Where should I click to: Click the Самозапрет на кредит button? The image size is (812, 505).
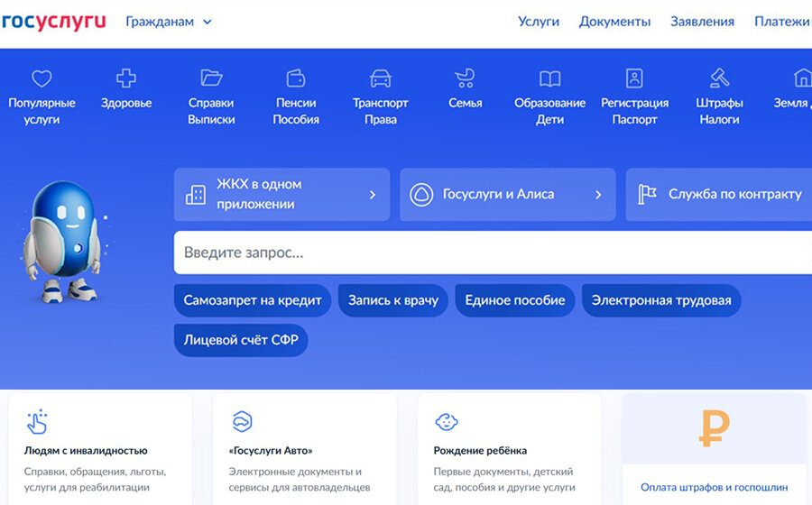[x=253, y=300]
